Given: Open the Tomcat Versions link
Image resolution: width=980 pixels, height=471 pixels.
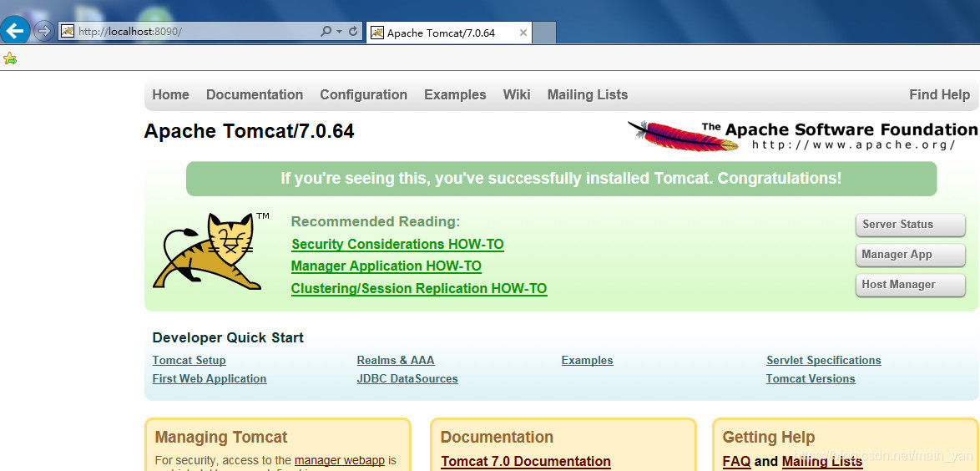Looking at the screenshot, I should click(x=811, y=378).
